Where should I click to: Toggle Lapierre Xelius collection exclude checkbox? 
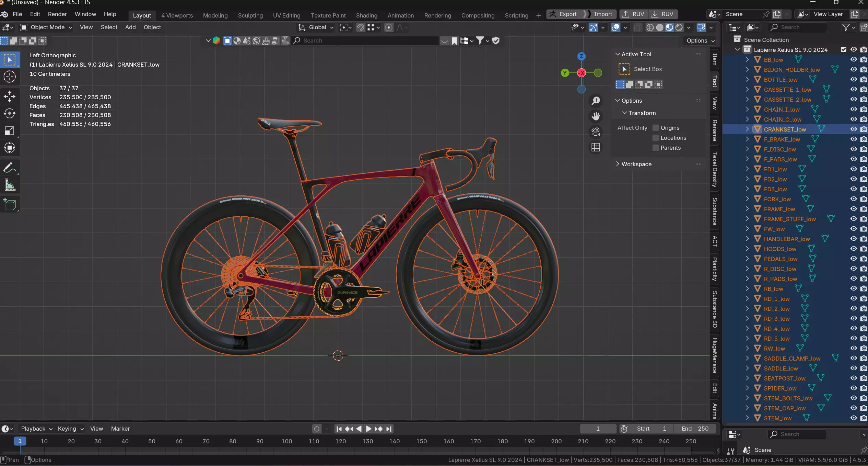(844, 49)
